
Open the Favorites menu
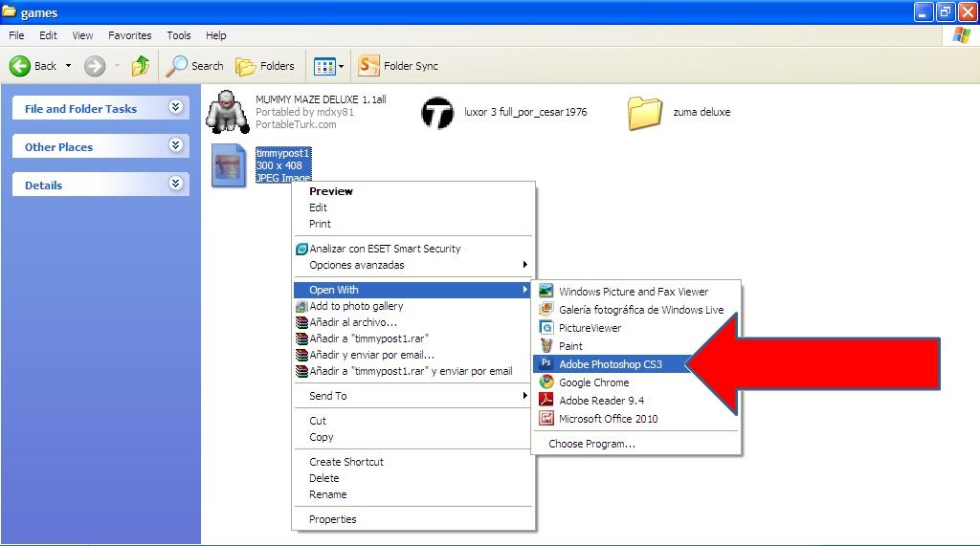point(130,35)
